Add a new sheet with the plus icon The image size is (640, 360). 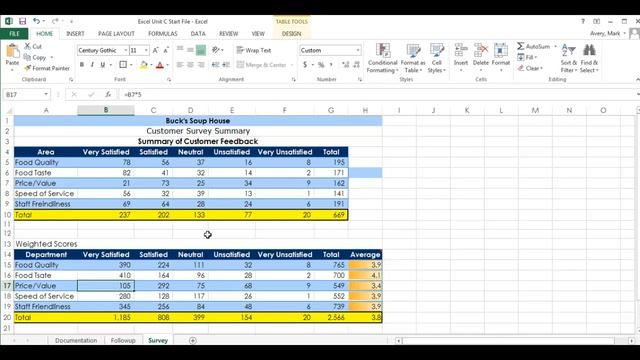point(193,340)
